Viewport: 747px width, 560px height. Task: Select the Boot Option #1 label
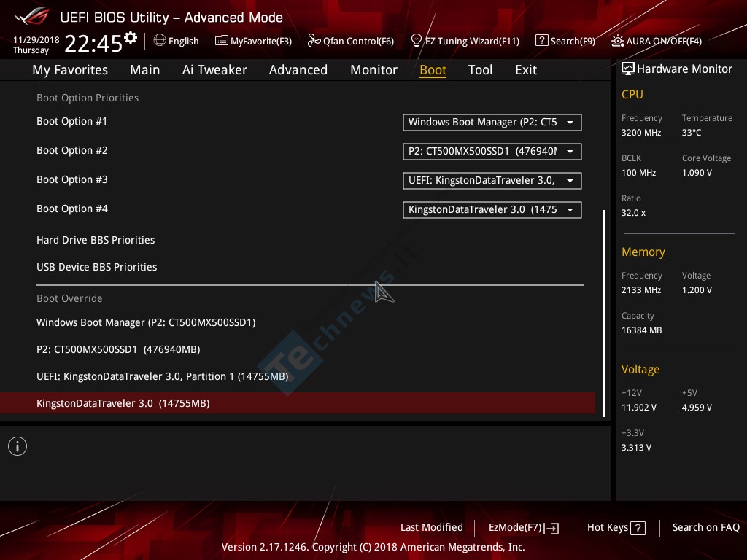[x=72, y=122]
